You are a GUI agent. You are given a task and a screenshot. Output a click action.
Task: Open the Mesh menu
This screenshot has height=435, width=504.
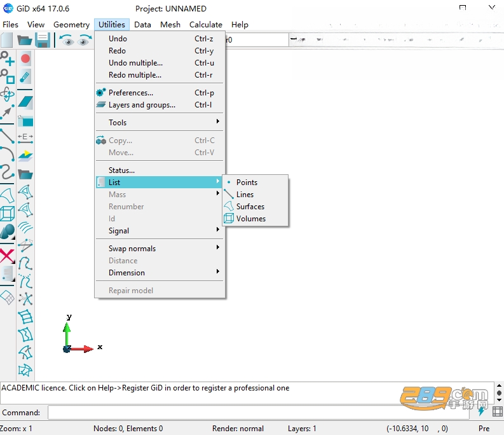pyautogui.click(x=170, y=25)
